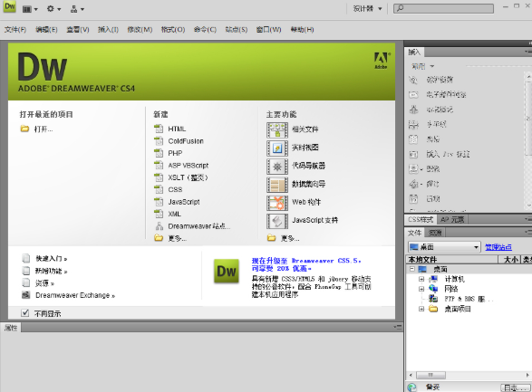Create a new XSLT (整页) document
This screenshot has height=392, width=532.
coord(181,177)
